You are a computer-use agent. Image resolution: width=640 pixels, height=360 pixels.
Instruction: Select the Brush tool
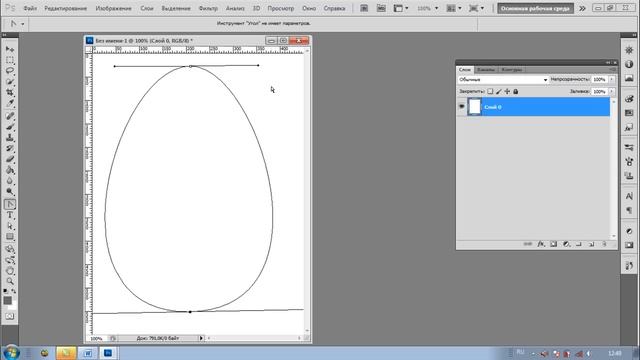tap(10, 127)
